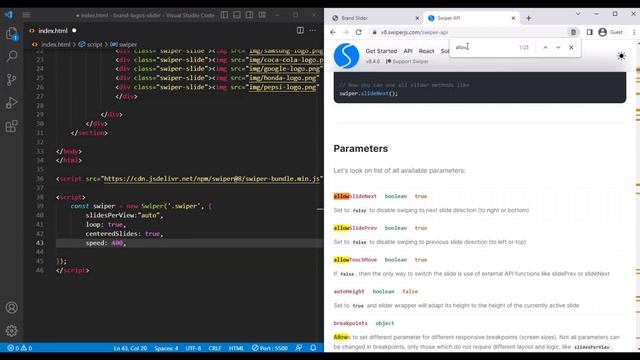Viewport: 640px width, 360px height.
Task: Change CRLF end of line sequence
Action: click(x=215, y=348)
